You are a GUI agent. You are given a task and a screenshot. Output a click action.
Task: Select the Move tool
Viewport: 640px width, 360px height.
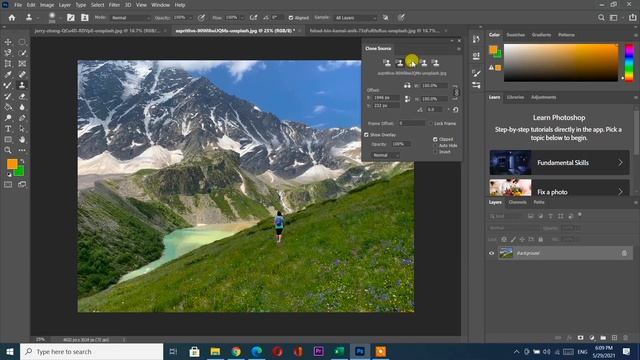pyautogui.click(x=8, y=42)
